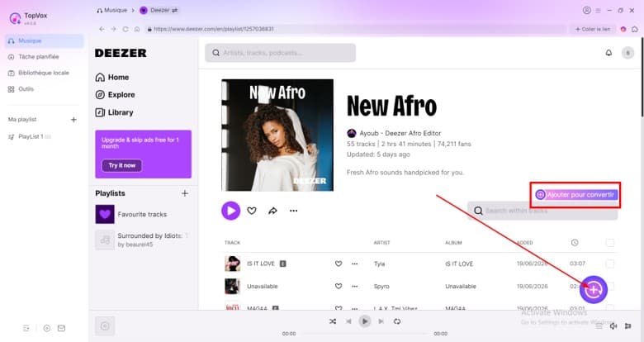The width and height of the screenshot is (644, 342).
Task: Skip to previous track in player
Action: pos(348,321)
